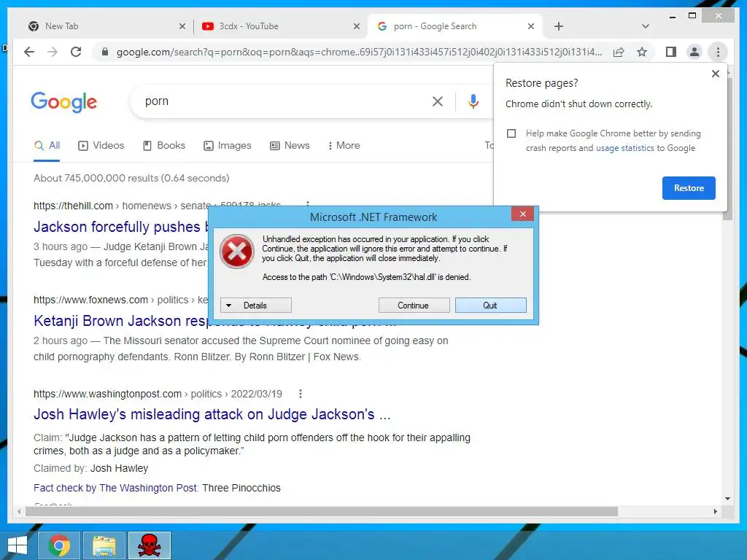Click the About 745,000,000 results text
Viewport: 747px width, 560px height.
131,178
